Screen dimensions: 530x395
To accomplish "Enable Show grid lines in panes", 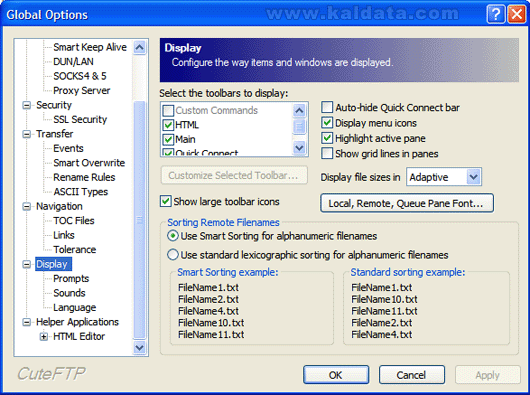I will click(327, 153).
